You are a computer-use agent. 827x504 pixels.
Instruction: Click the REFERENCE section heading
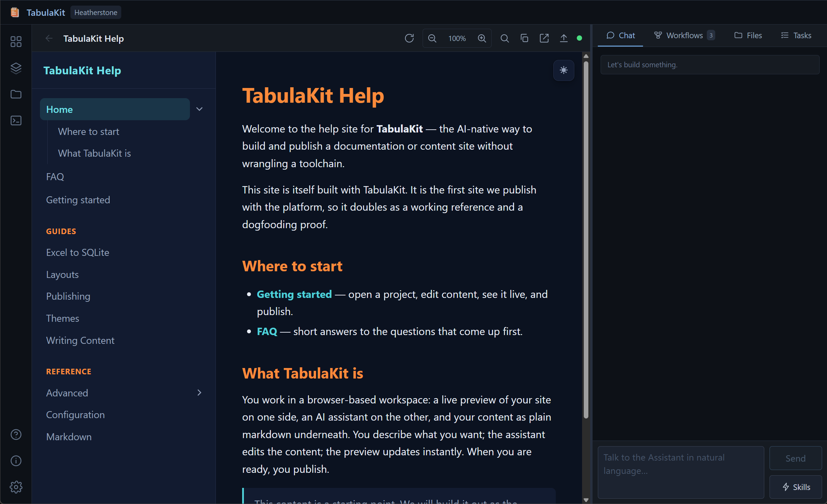coord(69,372)
